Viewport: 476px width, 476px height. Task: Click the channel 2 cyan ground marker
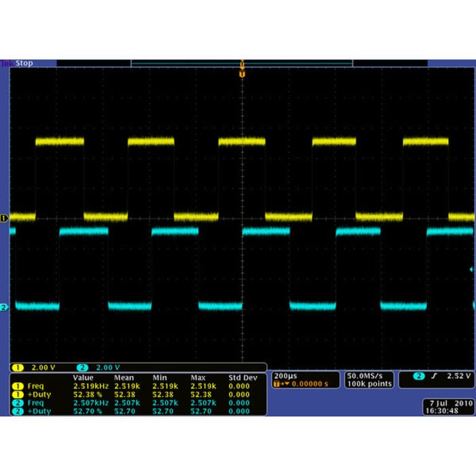tap(4, 308)
